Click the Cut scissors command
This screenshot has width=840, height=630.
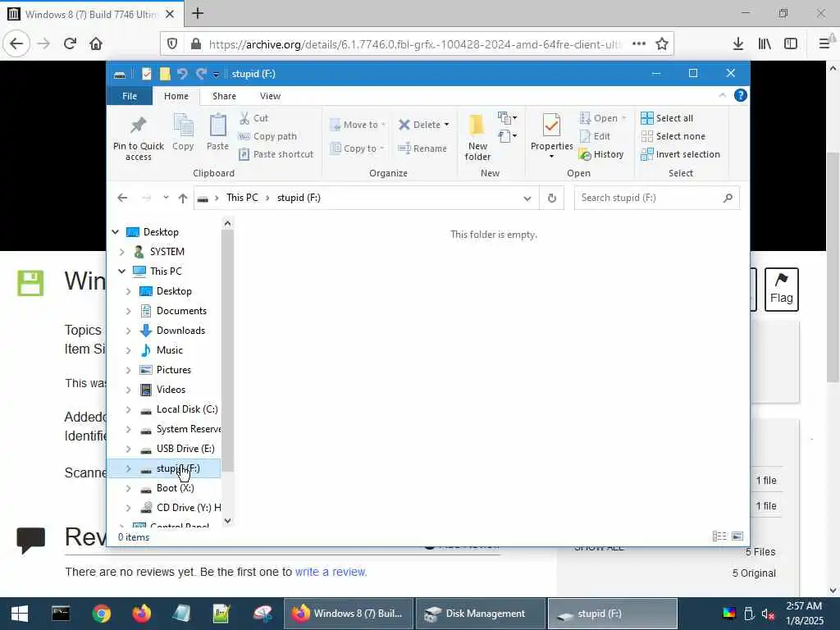click(x=253, y=118)
